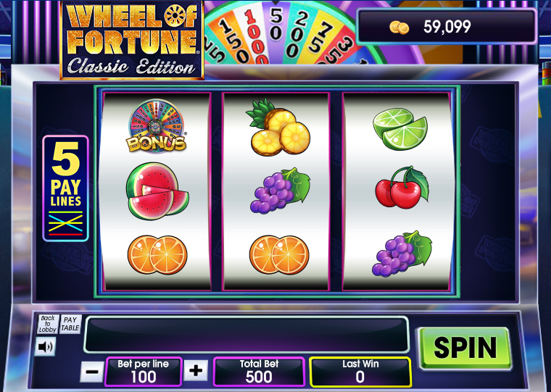
Task: Click the gold coins balance icon
Action: (399, 28)
